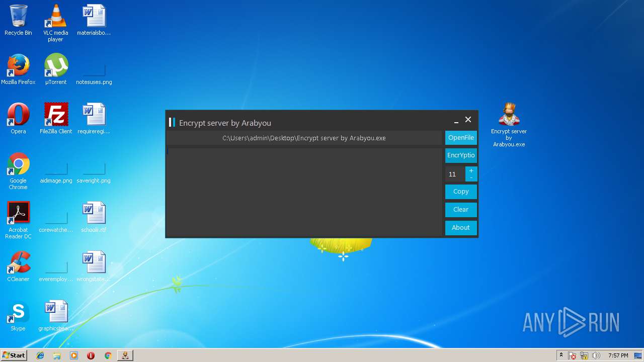Open Windows Explorer folder in taskbar

click(x=57, y=355)
